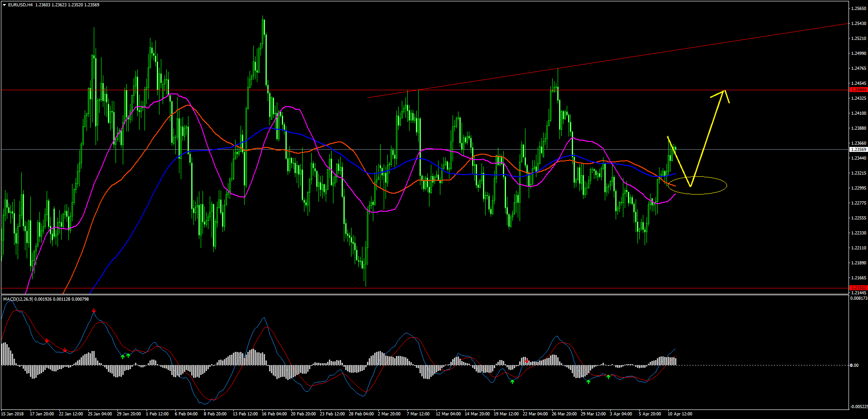
Task: Click the MACD(12,26,9) indicator label
Action: [18, 299]
